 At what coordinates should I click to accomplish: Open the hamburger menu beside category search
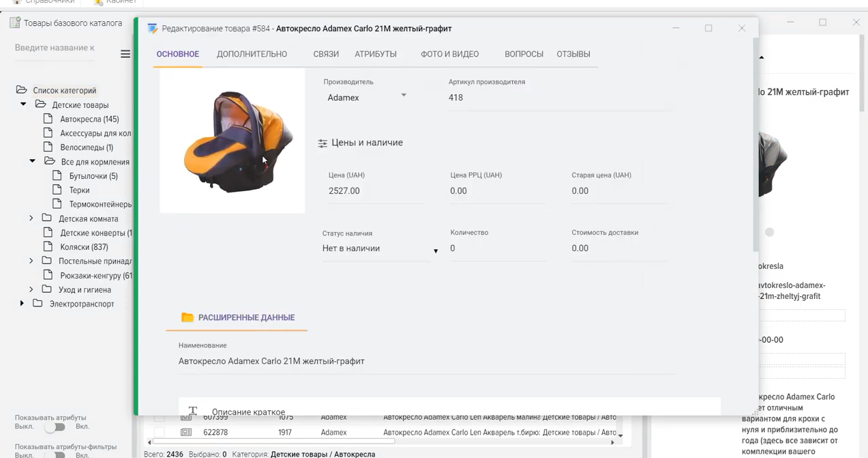click(125, 54)
